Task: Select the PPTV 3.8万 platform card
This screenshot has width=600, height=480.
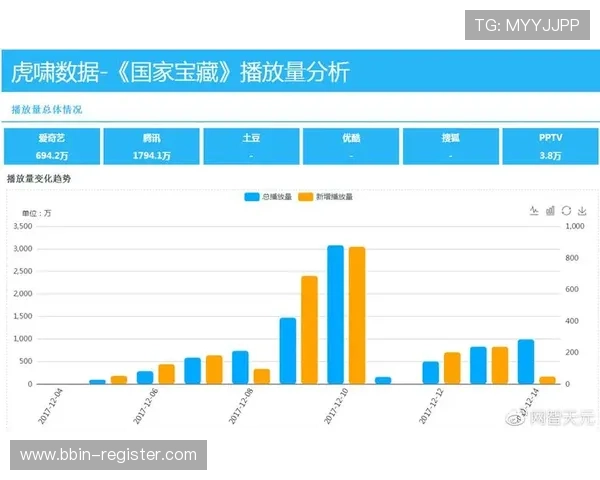Action: (550, 147)
